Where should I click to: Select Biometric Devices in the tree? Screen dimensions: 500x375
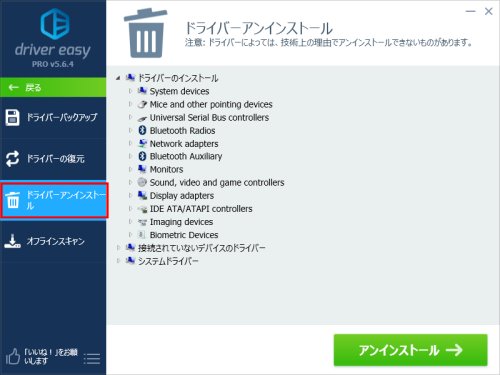coord(184,235)
